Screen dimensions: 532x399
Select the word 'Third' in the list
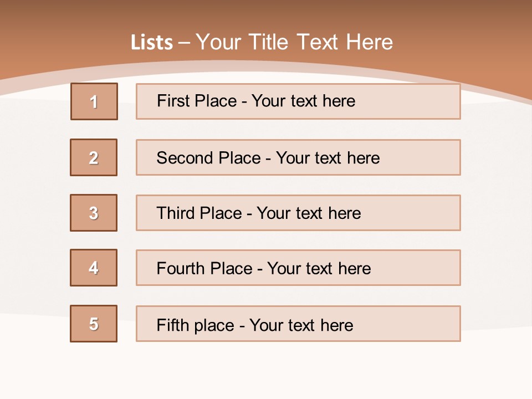tap(174, 213)
